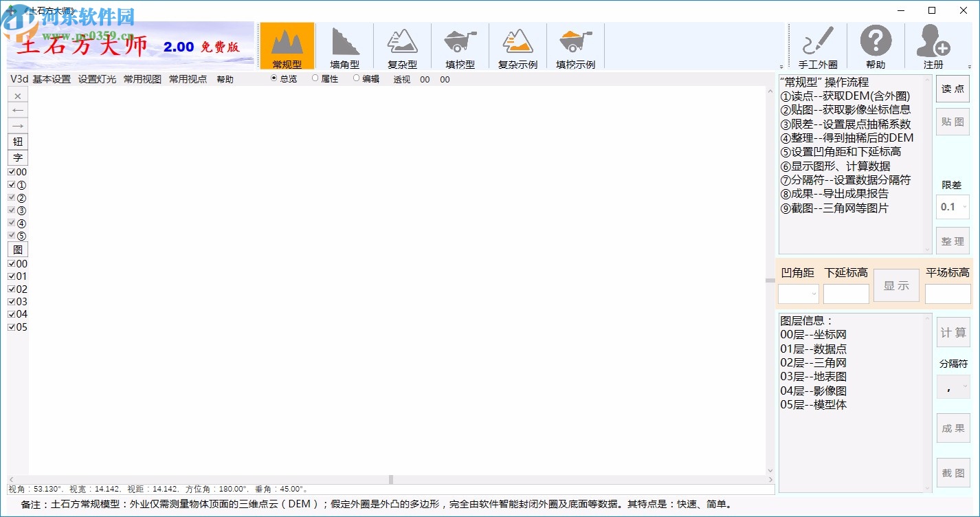Open the 填挖型 model tool

pyautogui.click(x=460, y=45)
